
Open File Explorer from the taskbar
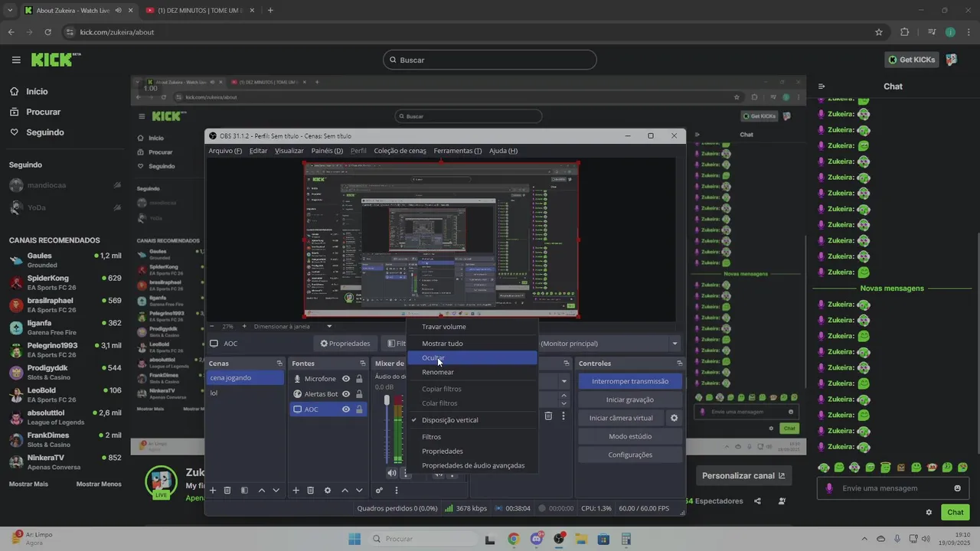[x=581, y=539]
